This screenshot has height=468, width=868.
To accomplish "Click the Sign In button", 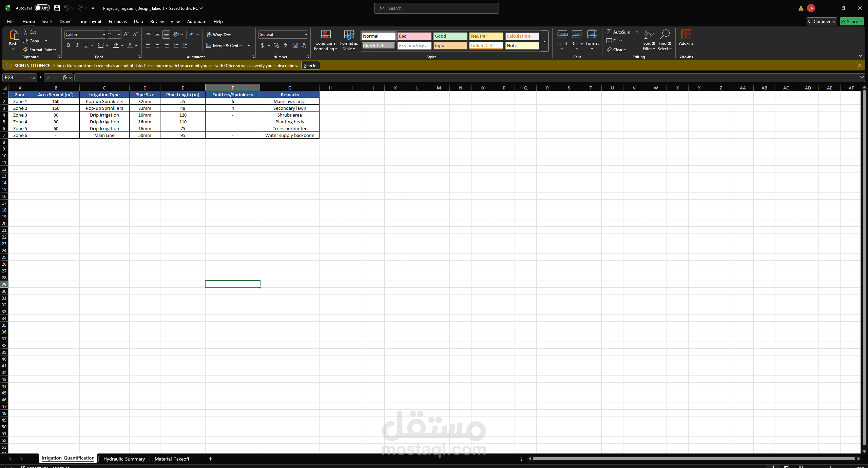I will pyautogui.click(x=310, y=66).
